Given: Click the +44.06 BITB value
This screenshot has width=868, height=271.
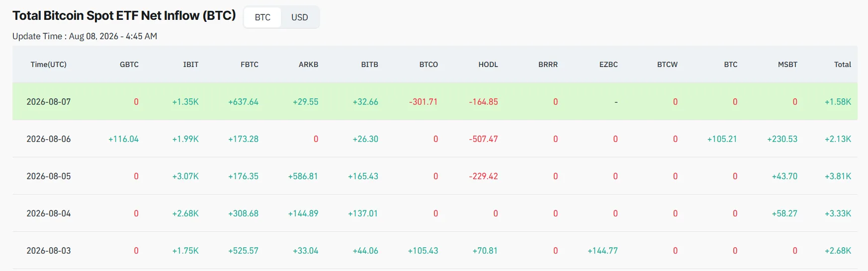Looking at the screenshot, I should point(365,251).
